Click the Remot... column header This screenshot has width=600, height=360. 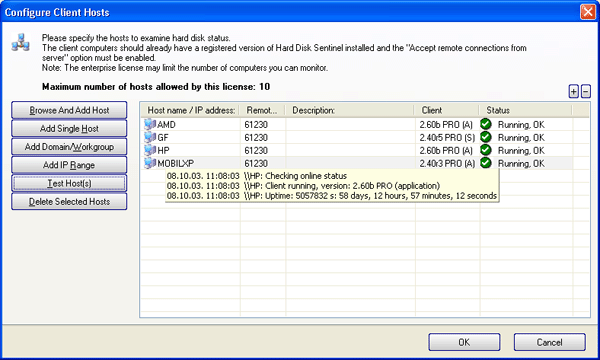[x=262, y=110]
